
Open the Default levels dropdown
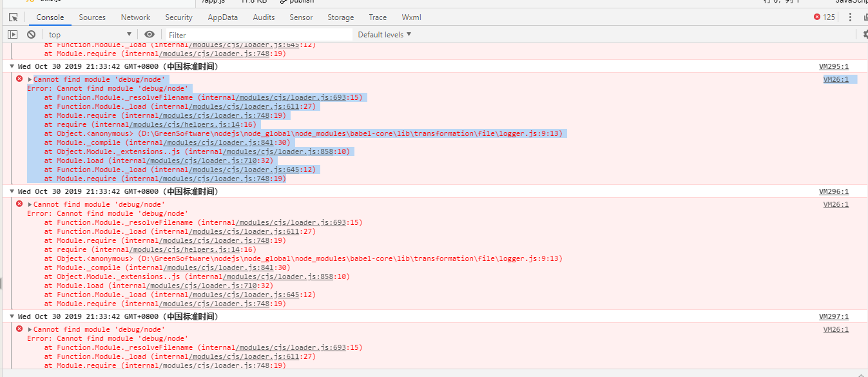click(x=385, y=34)
